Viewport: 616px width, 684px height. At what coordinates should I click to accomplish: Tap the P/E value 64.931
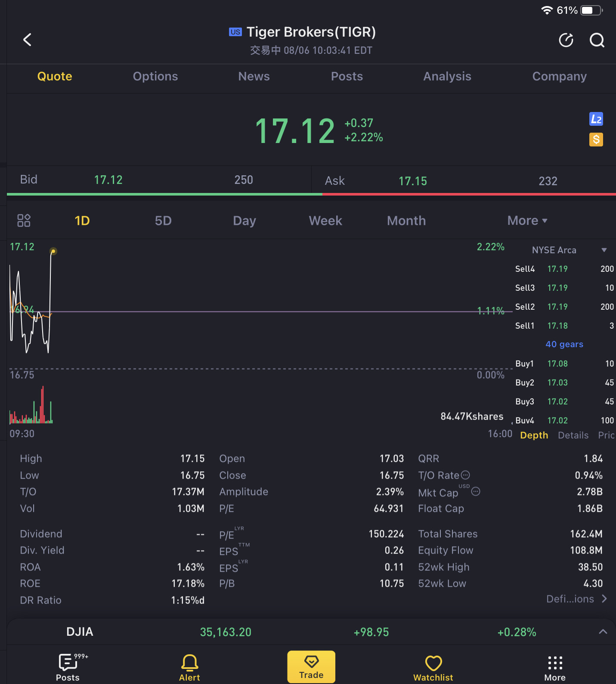(x=389, y=509)
